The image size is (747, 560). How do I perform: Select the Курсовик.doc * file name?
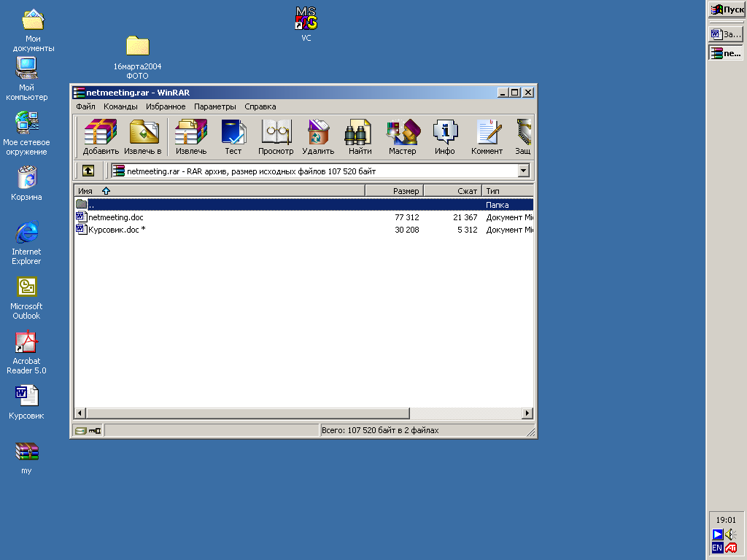pos(117,230)
